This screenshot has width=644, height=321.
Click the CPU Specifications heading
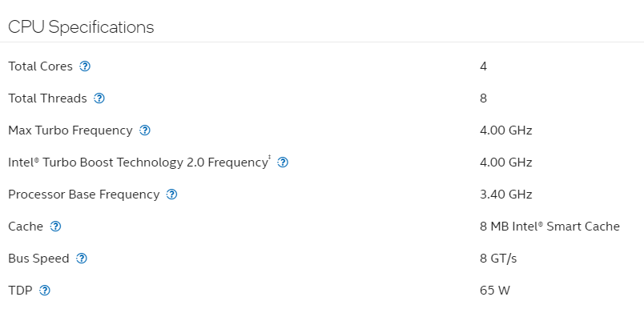tap(81, 27)
